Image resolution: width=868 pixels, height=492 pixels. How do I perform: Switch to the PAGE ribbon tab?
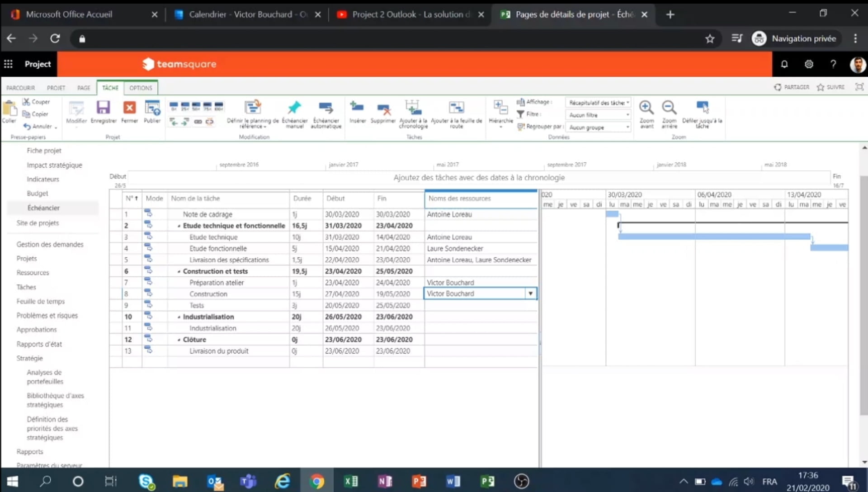pos(84,88)
